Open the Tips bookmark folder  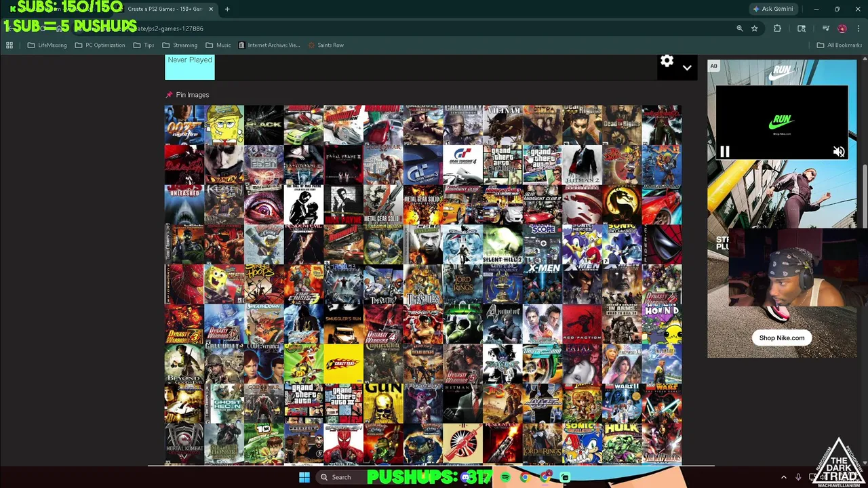144,45
